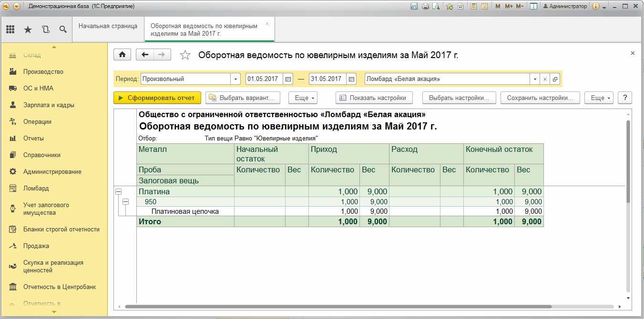Screen dimensions: 644x319
Task: Open the organization Ломбард dropdown arrow
Action: pos(535,79)
